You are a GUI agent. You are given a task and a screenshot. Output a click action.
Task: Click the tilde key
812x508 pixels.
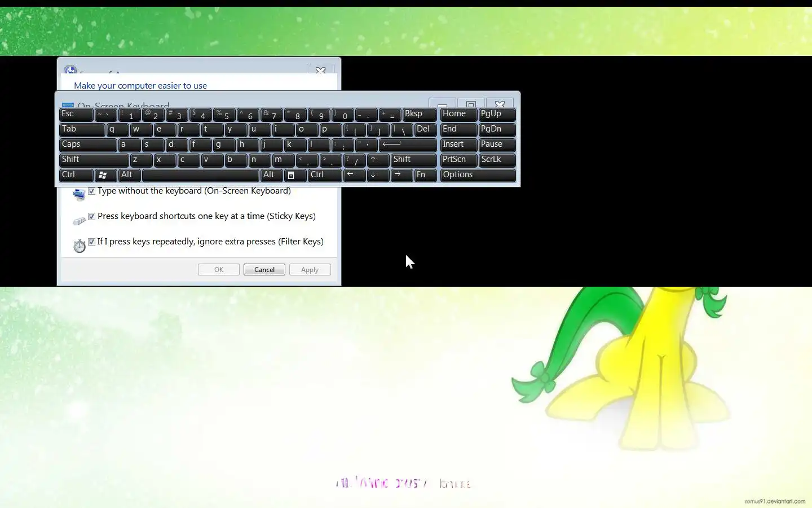point(106,115)
